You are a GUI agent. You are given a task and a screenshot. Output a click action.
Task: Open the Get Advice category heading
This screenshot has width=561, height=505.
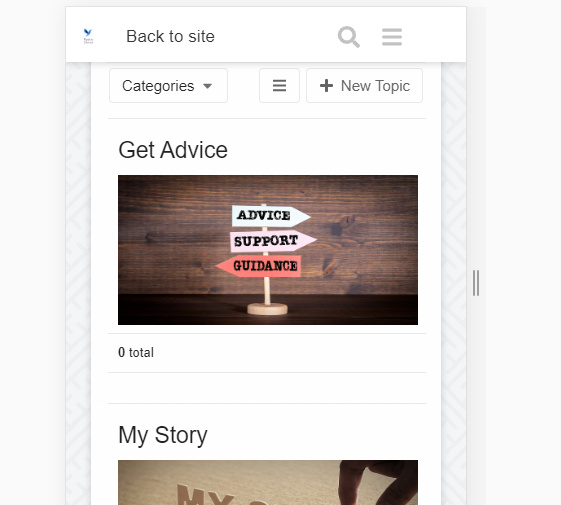(x=173, y=150)
